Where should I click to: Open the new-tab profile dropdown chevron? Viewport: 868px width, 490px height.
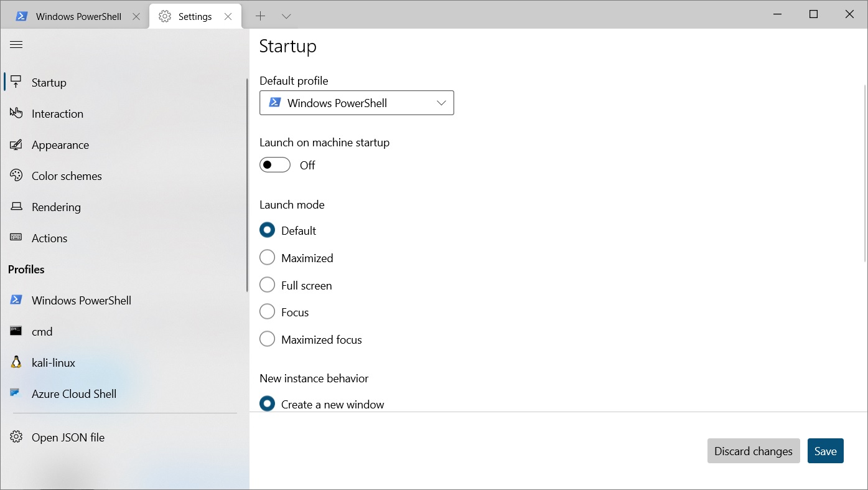click(286, 16)
